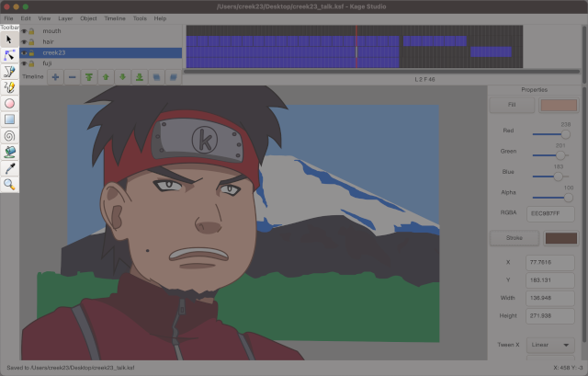Hide the mouth layer with eye icon
The width and height of the screenshot is (588, 376).
pyautogui.click(x=25, y=31)
